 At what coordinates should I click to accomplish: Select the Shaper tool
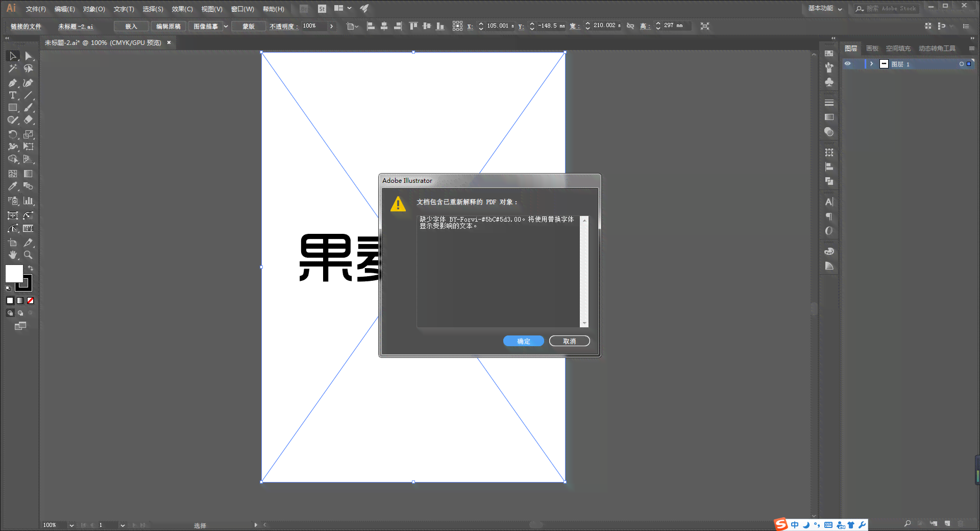tap(13, 120)
